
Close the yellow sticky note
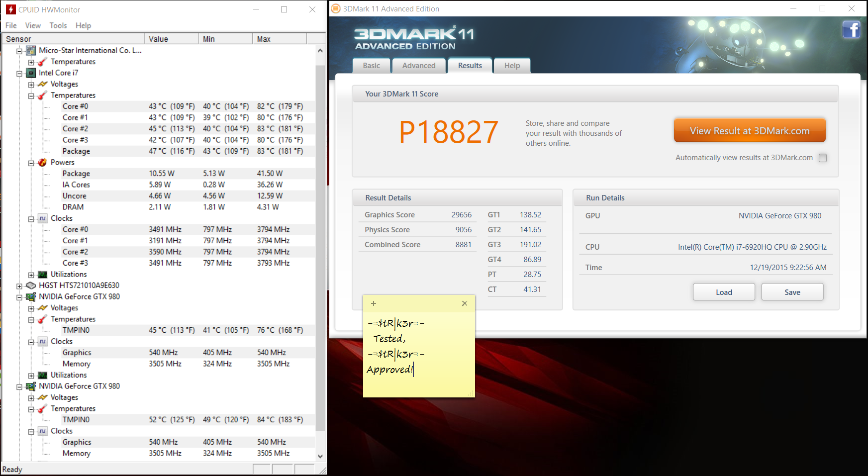(x=465, y=303)
